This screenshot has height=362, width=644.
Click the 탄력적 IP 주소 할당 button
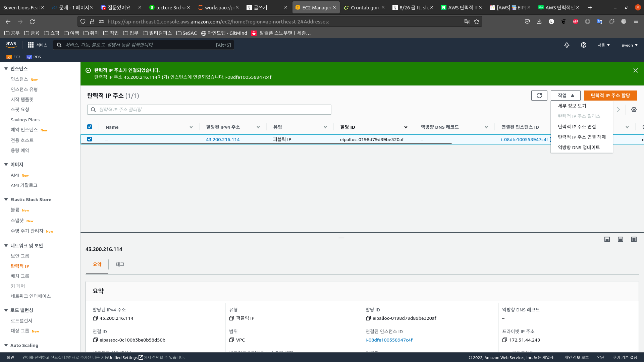tap(610, 96)
